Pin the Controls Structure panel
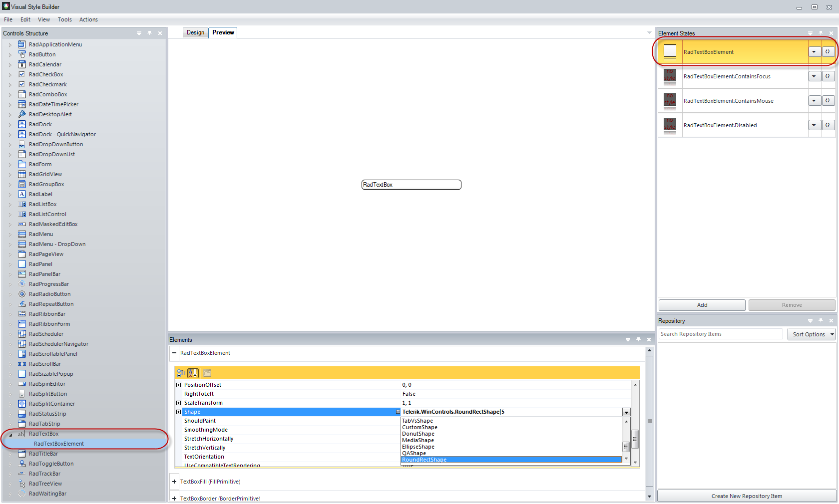This screenshot has width=839, height=504. (x=149, y=33)
